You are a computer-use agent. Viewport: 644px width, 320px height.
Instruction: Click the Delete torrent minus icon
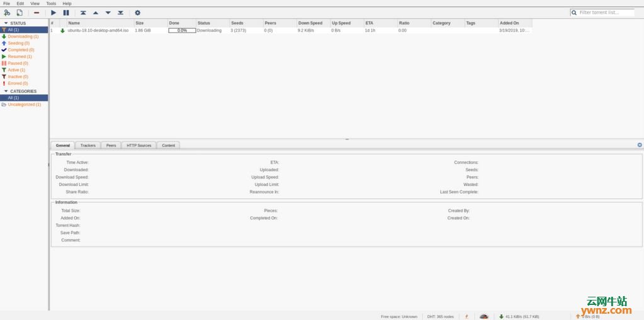[37, 13]
